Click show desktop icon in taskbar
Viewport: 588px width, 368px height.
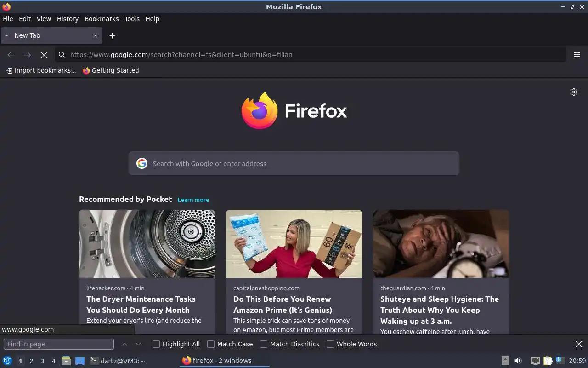[x=80, y=361]
